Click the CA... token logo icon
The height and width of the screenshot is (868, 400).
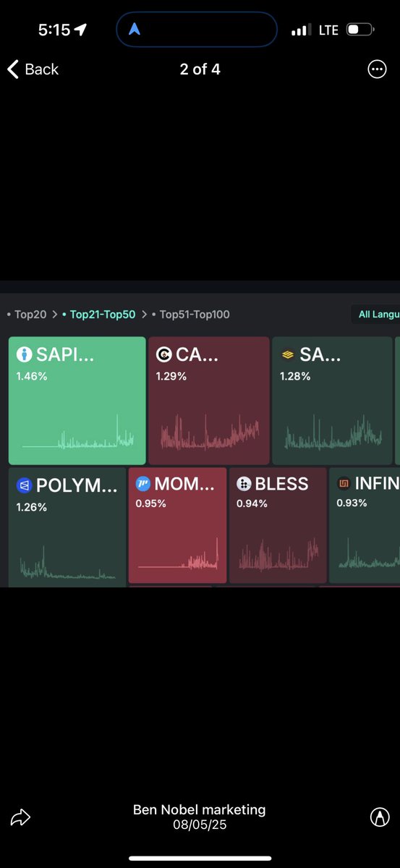click(x=164, y=354)
